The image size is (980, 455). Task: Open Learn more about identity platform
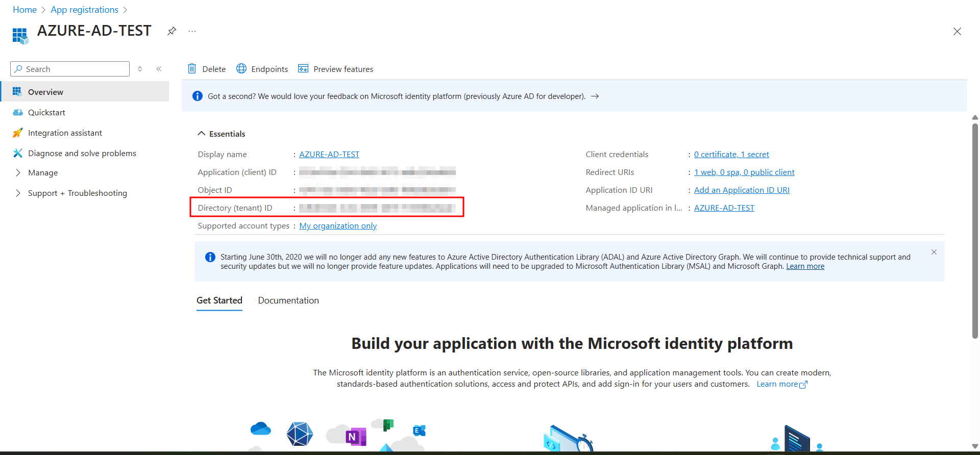click(781, 384)
